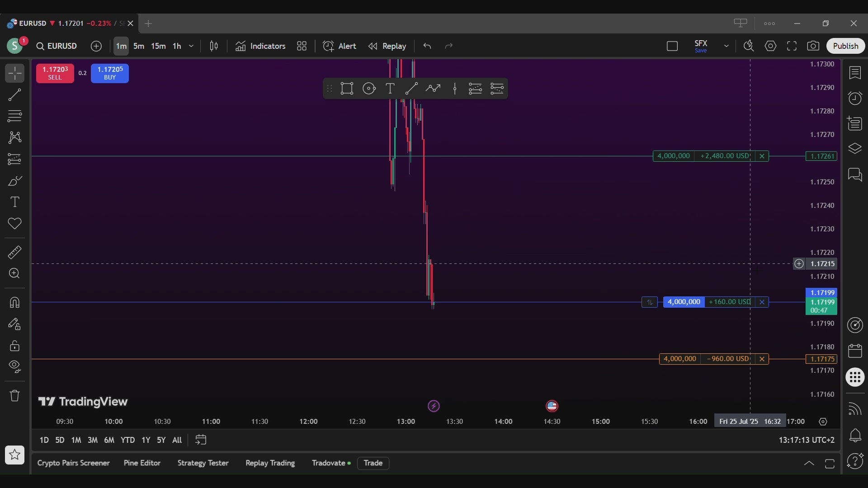This screenshot has height=488, width=868.
Task: Select the text annotation tool
Action: [14, 202]
